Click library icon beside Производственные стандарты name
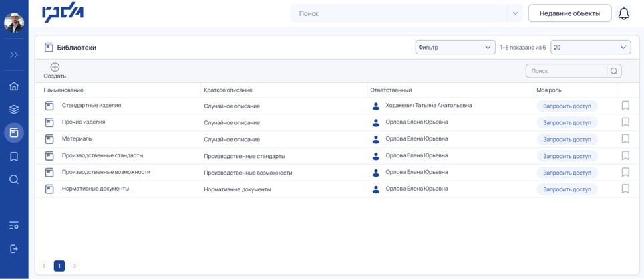Screen dimensions: 644x279 point(49,155)
